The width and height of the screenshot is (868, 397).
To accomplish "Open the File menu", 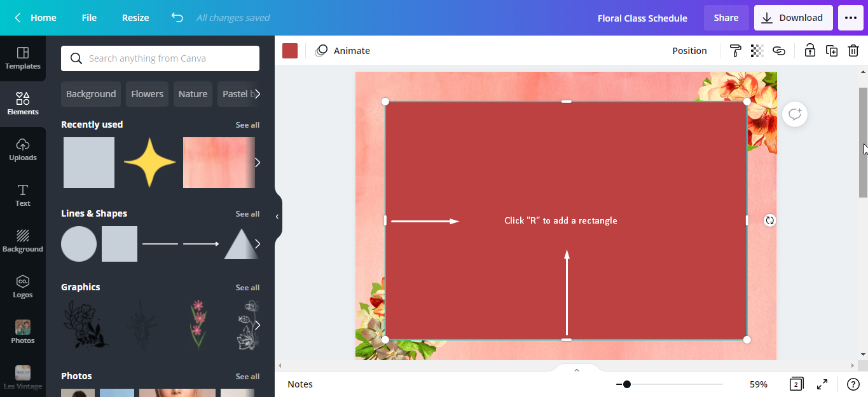I will coord(89,18).
